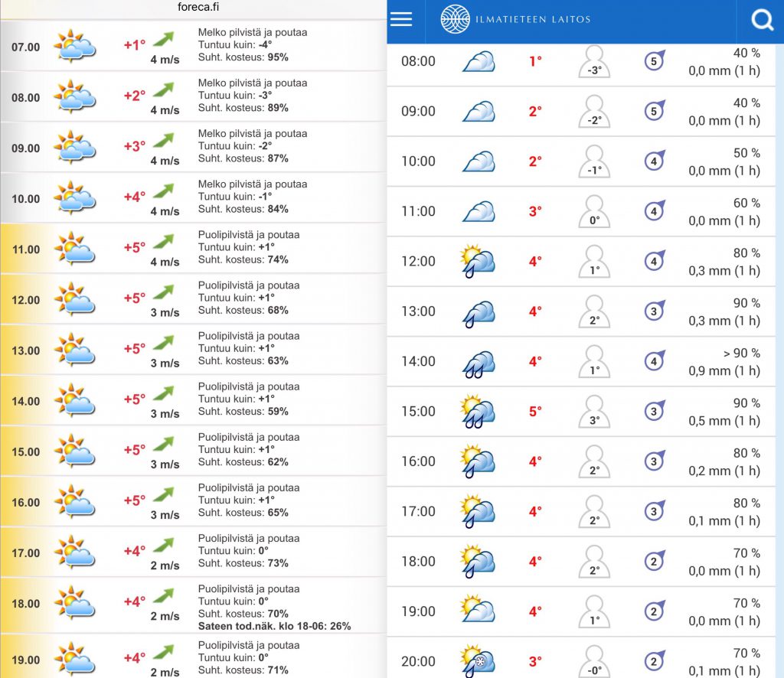Click the feels-like person icon at 11:00
This screenshot has height=678, width=784.
594,211
